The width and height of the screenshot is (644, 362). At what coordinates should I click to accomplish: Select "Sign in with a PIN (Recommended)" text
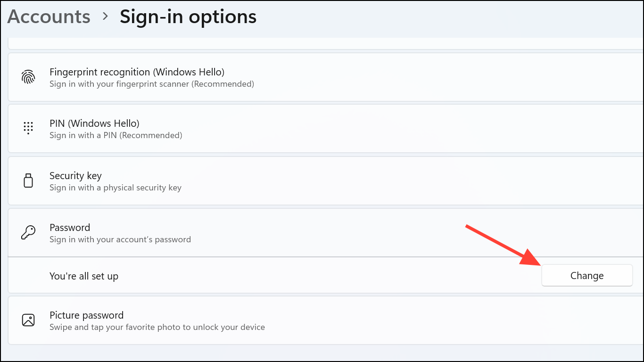[x=116, y=135]
